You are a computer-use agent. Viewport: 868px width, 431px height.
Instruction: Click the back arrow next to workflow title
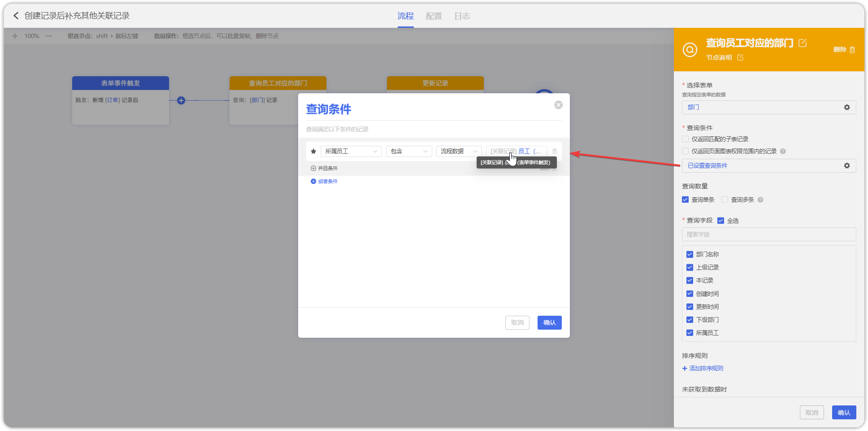pyautogui.click(x=16, y=16)
